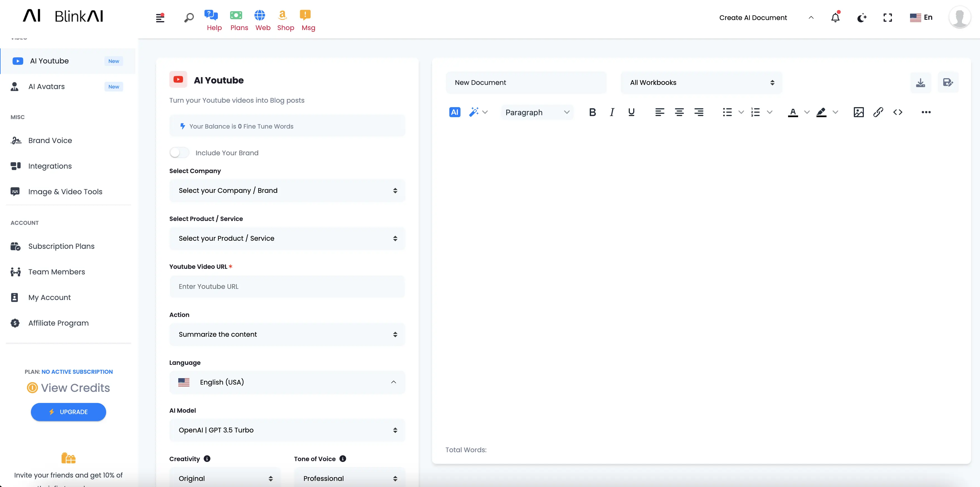The width and height of the screenshot is (980, 487).
Task: Open the text color picker
Action: tap(793, 112)
